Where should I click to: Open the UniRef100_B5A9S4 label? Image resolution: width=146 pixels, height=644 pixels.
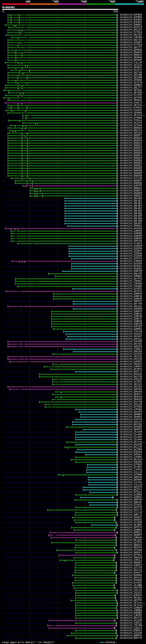pyautogui.click(x=131, y=55)
